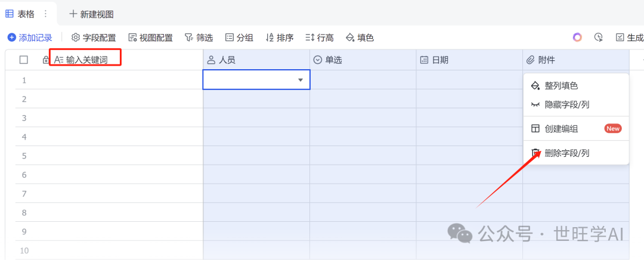Screen dimensions: 644x260
Task: Select 创建编组 menu entry
Action: click(x=561, y=129)
